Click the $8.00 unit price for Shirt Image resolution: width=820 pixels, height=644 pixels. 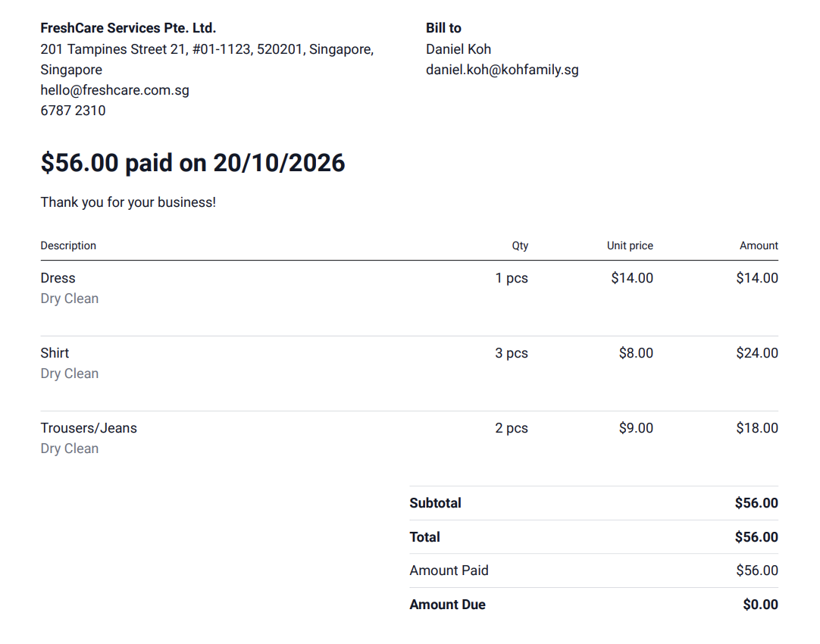click(637, 353)
